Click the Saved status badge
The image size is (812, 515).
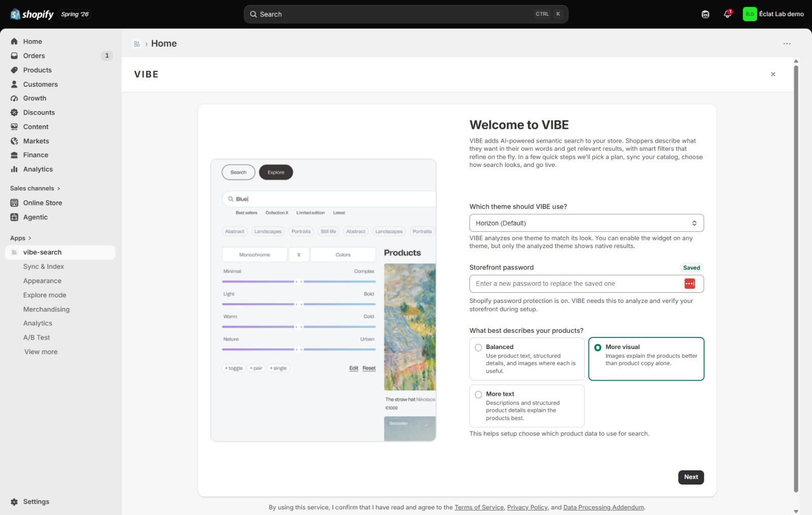691,268
